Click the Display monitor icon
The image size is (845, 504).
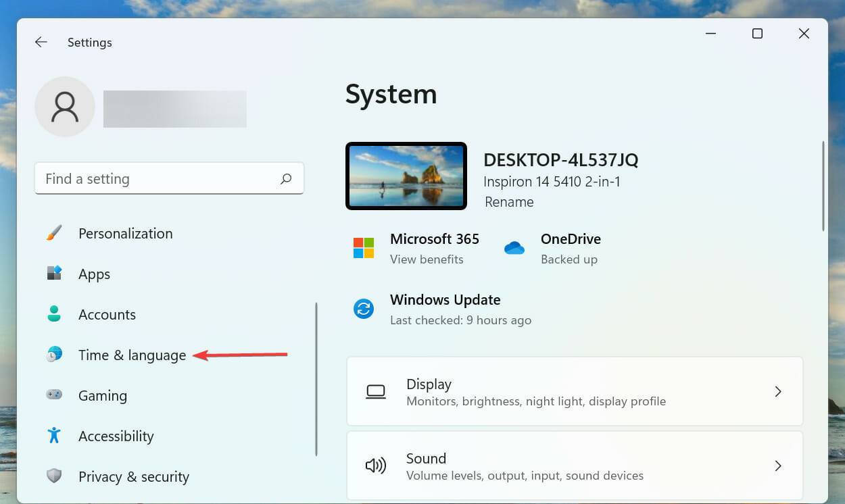pyautogui.click(x=376, y=391)
